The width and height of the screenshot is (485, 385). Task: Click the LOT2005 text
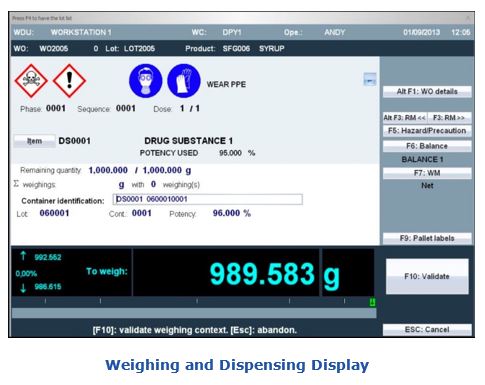pos(139,48)
